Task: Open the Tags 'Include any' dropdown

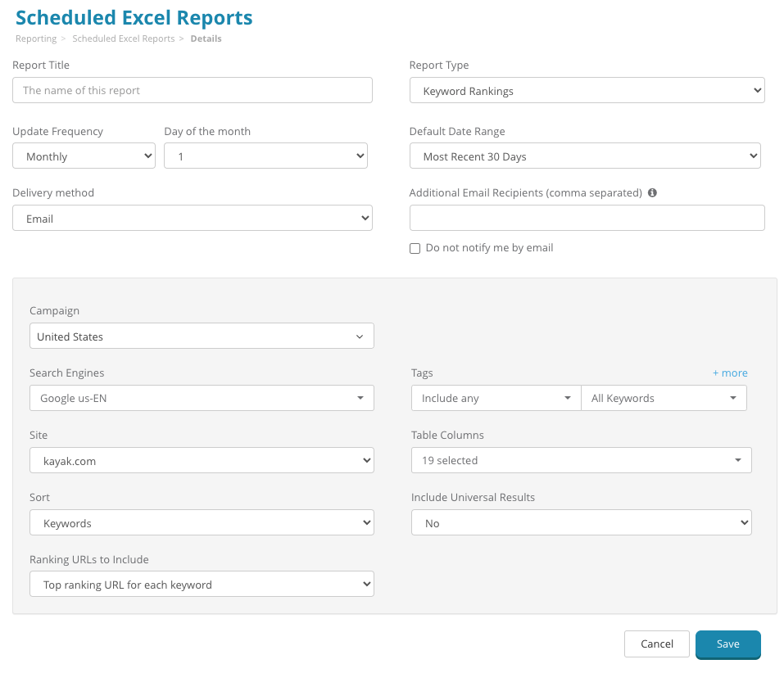Action: (496, 399)
